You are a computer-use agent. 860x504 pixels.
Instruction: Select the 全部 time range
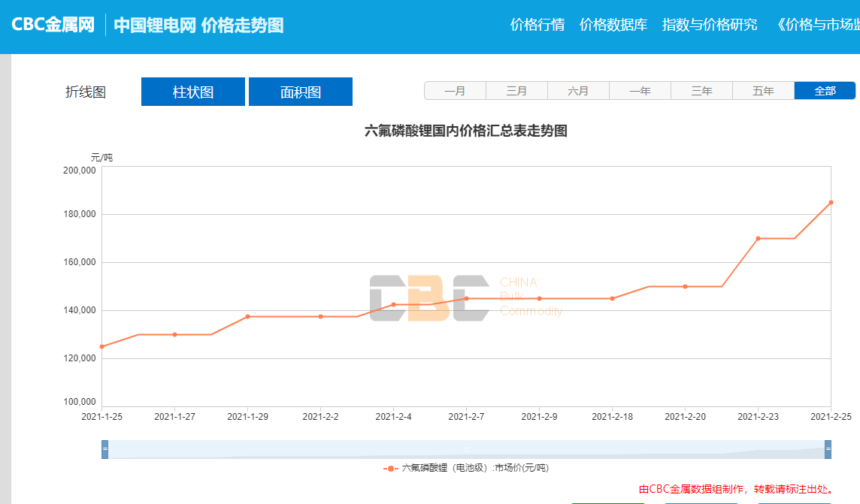click(825, 90)
